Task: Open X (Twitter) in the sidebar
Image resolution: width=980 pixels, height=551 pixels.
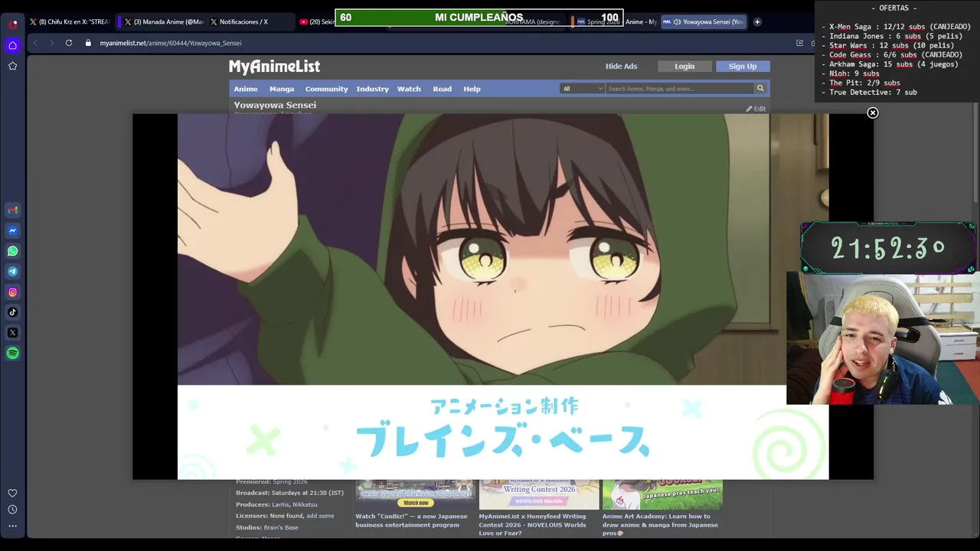Action: pyautogui.click(x=13, y=333)
